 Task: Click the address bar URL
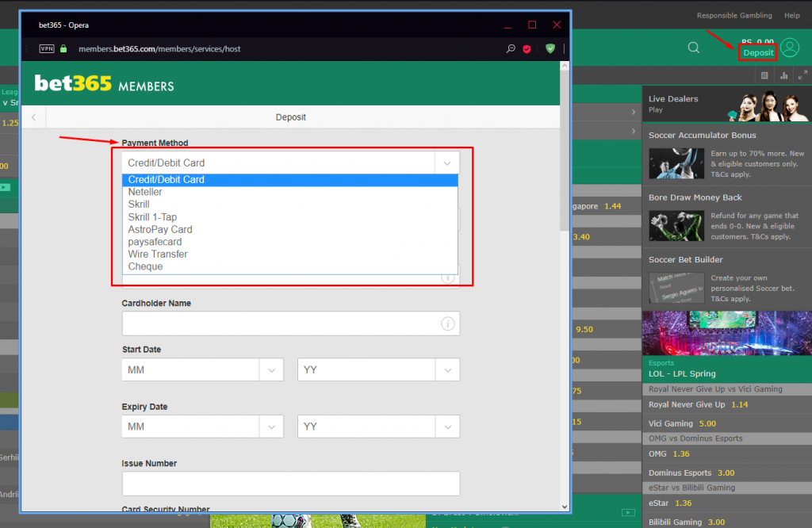click(x=159, y=49)
